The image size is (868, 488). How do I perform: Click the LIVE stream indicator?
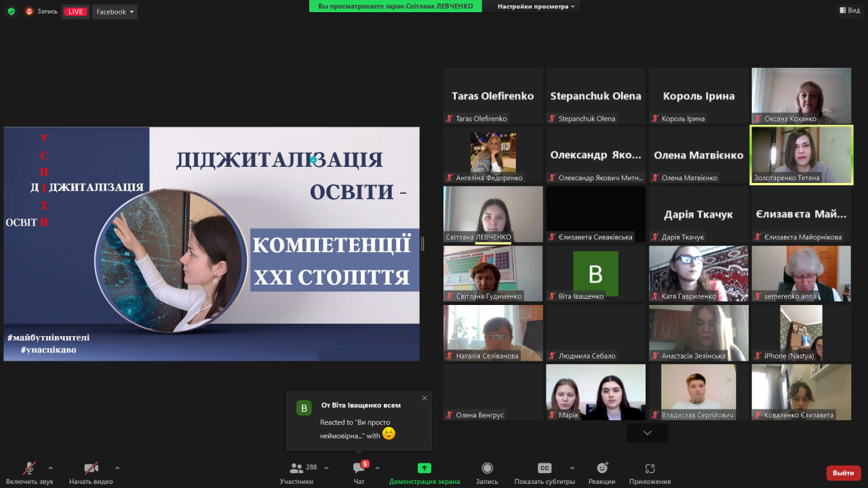coord(75,11)
